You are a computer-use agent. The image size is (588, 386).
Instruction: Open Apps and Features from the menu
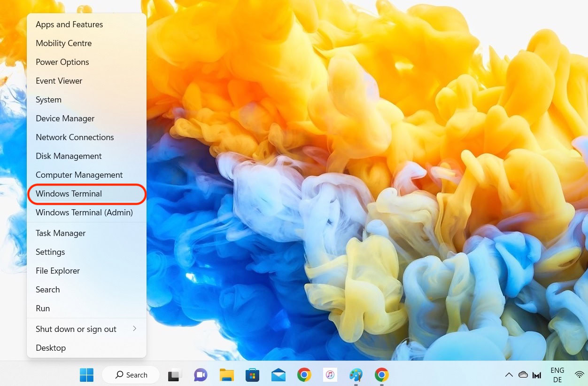point(87,24)
